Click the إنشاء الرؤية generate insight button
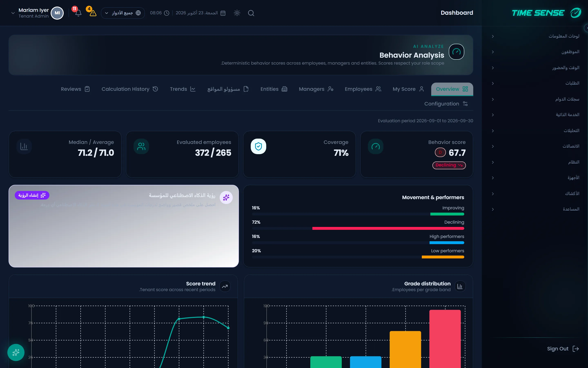 [x=32, y=195]
